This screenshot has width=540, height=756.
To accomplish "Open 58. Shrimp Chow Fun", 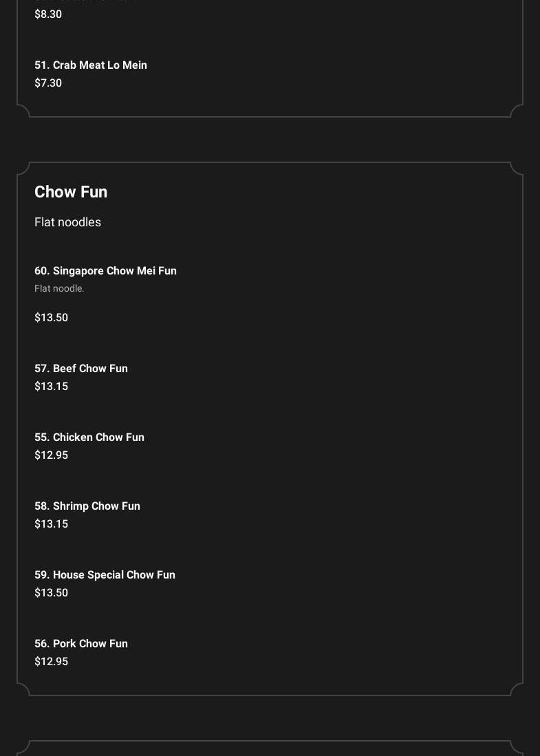I will 87,506.
